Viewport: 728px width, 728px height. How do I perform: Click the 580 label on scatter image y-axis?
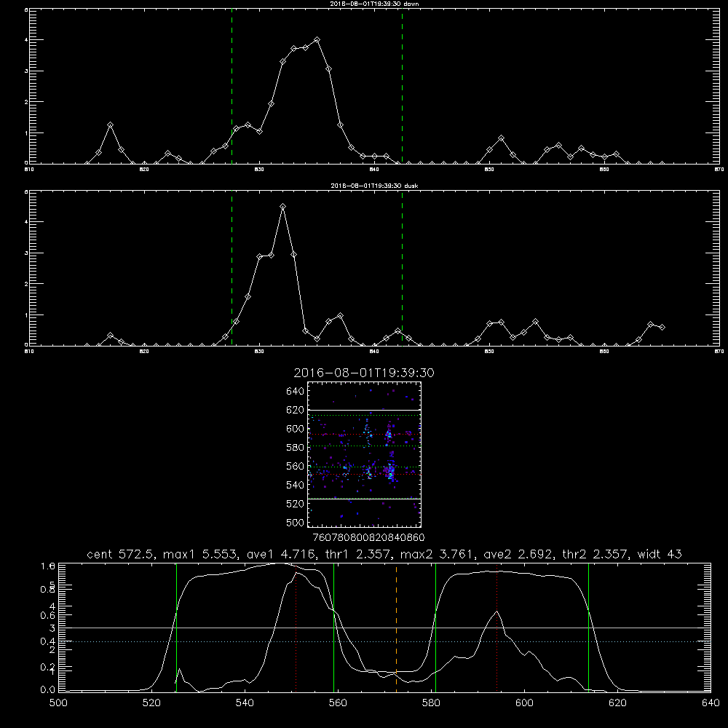pyautogui.click(x=296, y=448)
